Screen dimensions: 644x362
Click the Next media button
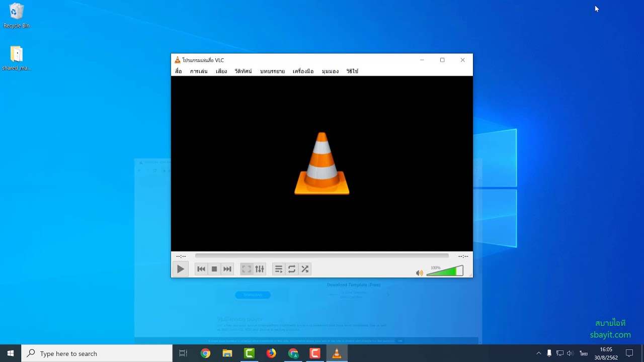(x=227, y=269)
